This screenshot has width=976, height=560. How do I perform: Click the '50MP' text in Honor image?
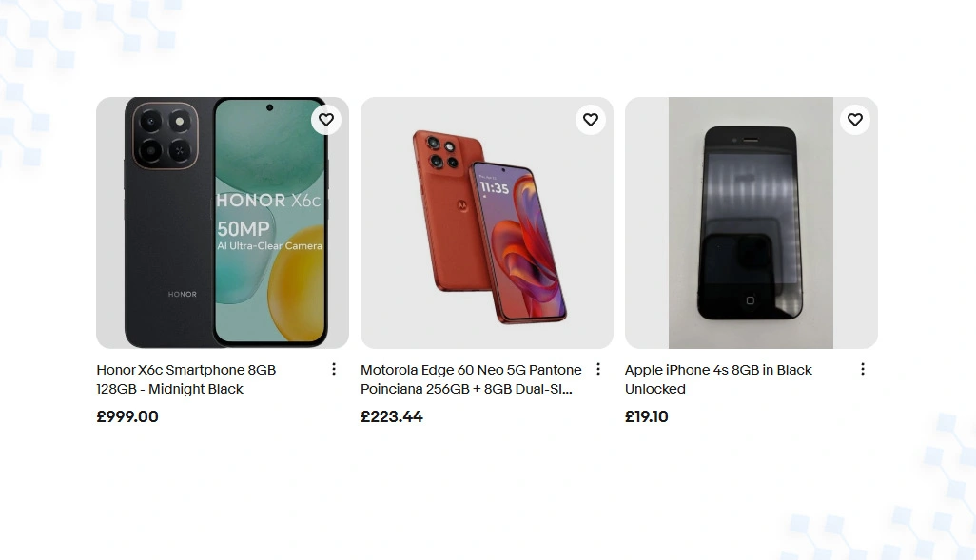[x=244, y=228]
